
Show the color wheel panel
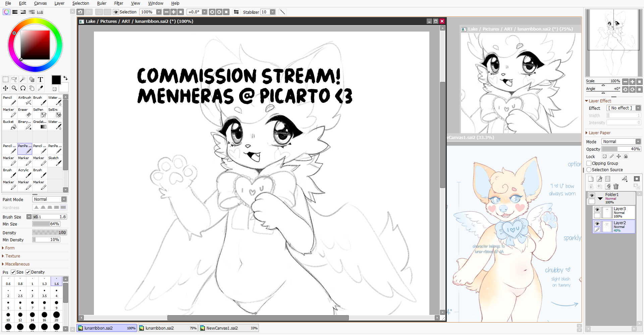point(6,12)
